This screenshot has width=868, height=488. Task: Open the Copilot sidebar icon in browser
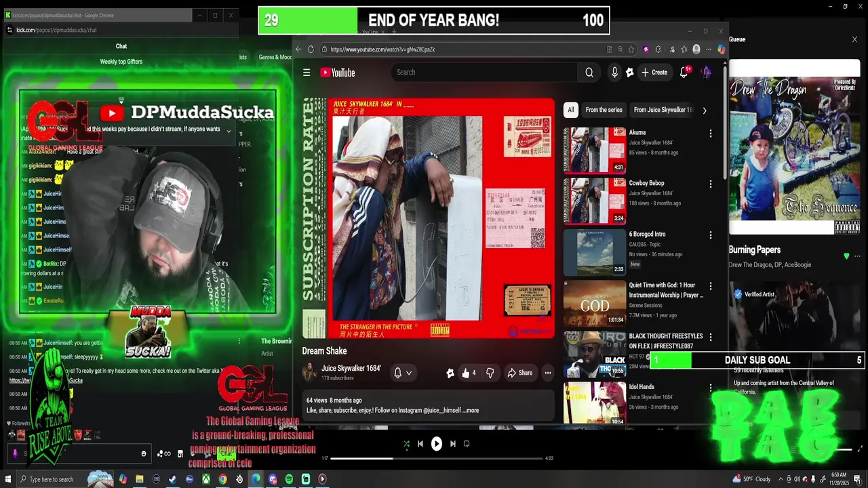tap(721, 49)
